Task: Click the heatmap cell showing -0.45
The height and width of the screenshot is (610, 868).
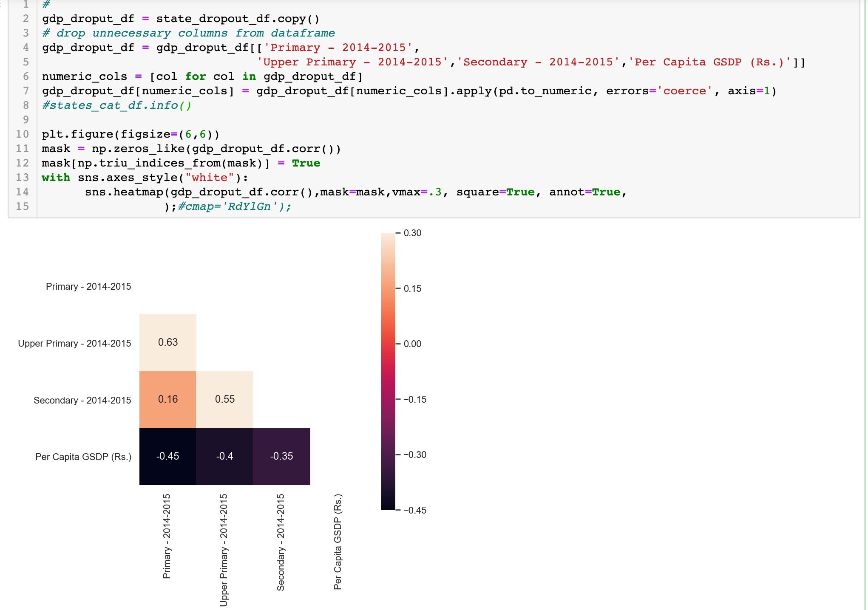Action: tap(168, 456)
